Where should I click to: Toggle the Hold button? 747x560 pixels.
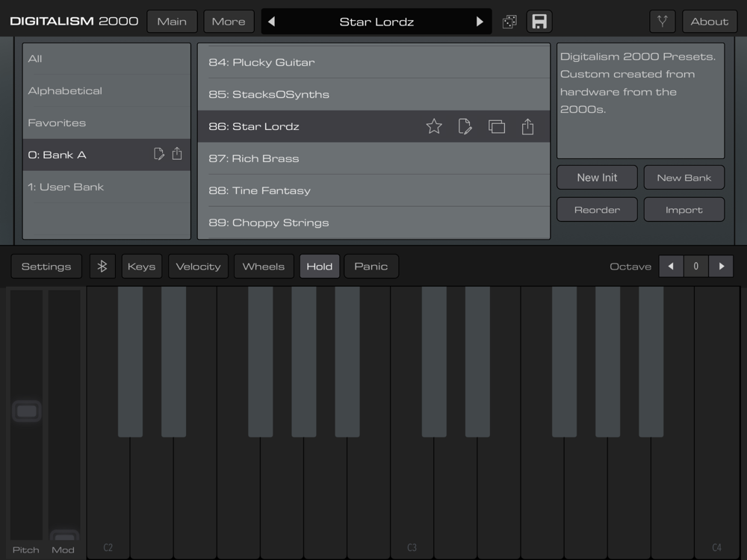point(319,267)
